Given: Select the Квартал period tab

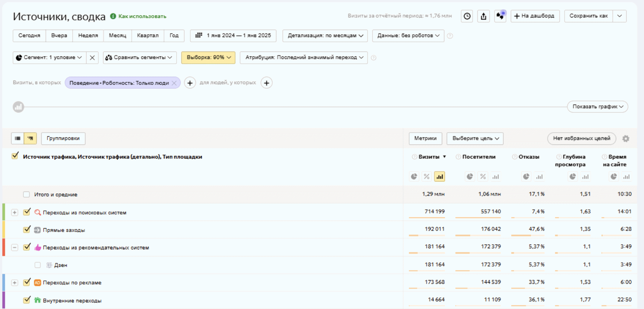Looking at the screenshot, I should click(x=147, y=36).
